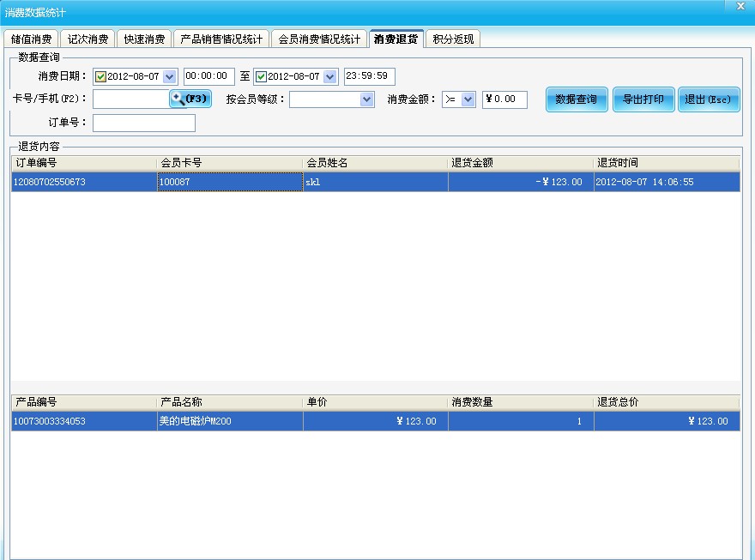Image resolution: width=755 pixels, height=560 pixels.
Task: Select refund order 12080702550673 row
Action: click(x=257, y=181)
